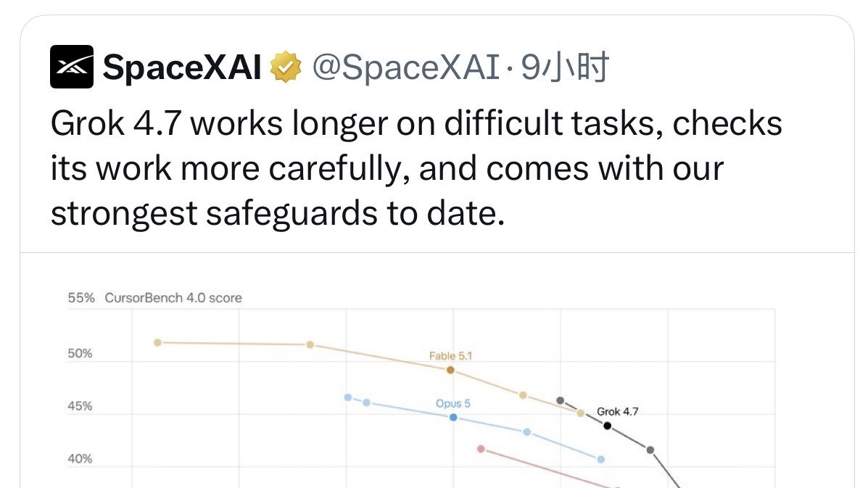
Task: Click the dark Fable 5.1 data point
Action: click(x=450, y=370)
